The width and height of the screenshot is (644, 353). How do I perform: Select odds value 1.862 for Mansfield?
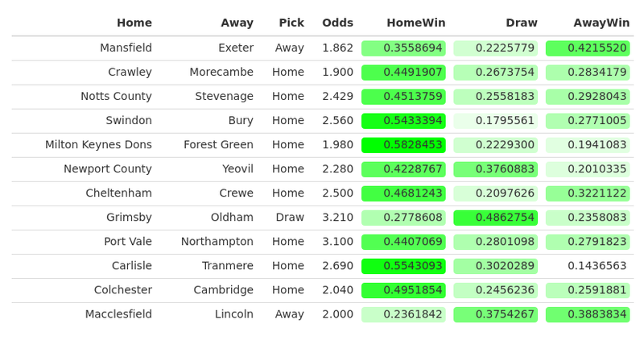[337, 48]
